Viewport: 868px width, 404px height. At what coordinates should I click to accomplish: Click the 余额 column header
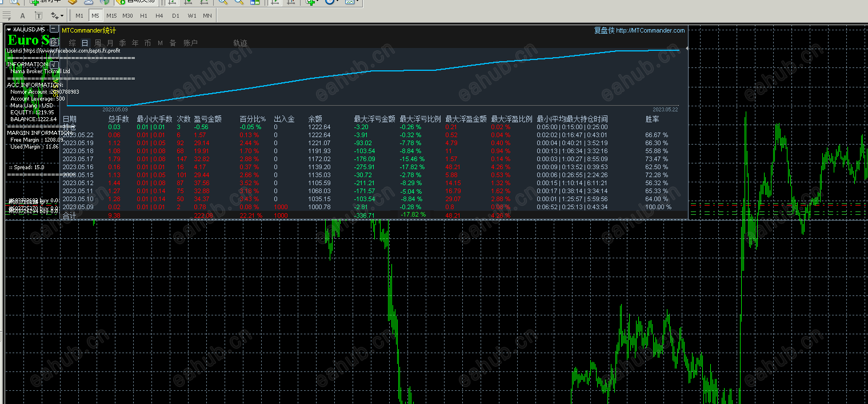point(315,119)
